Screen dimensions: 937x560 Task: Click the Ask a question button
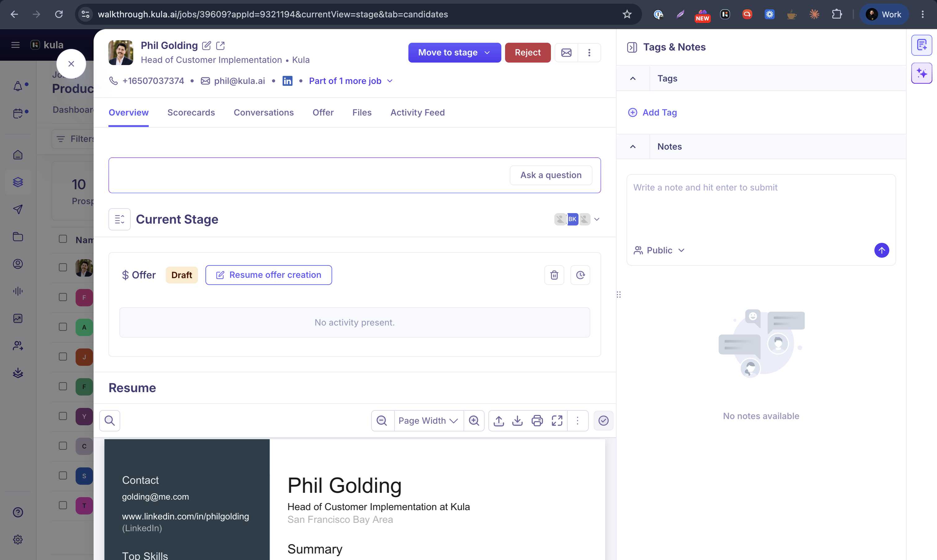551,175
